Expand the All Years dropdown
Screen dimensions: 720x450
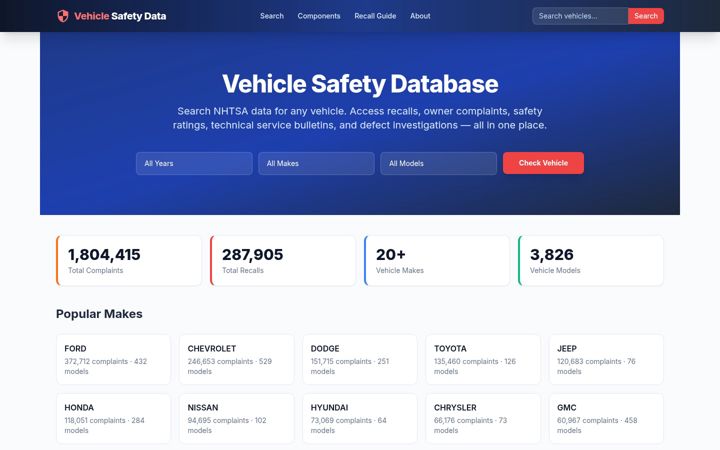tap(194, 163)
